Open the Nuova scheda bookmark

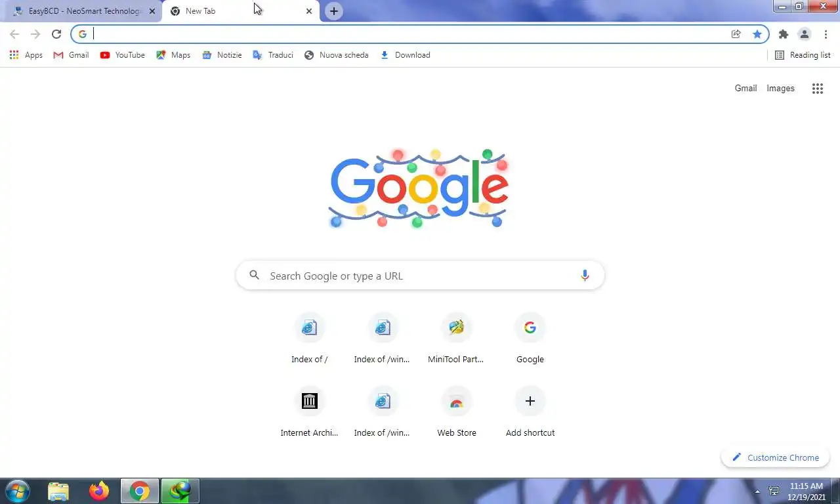pos(336,55)
